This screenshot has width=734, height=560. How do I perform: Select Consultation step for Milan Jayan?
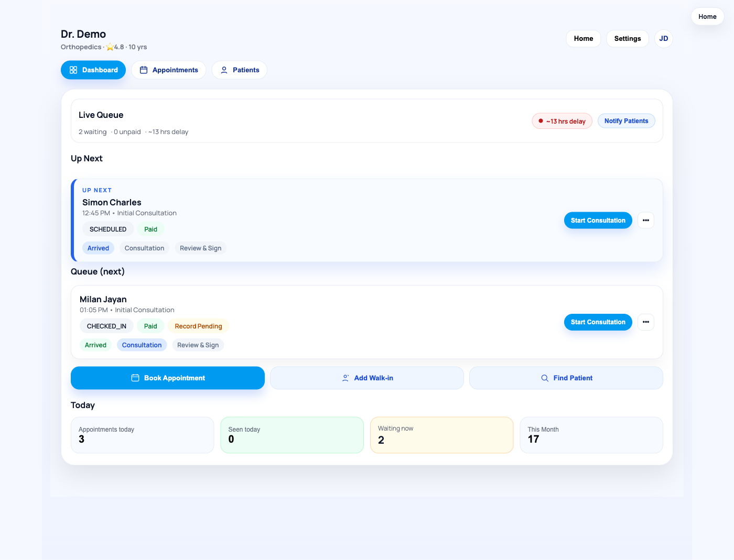[142, 345]
